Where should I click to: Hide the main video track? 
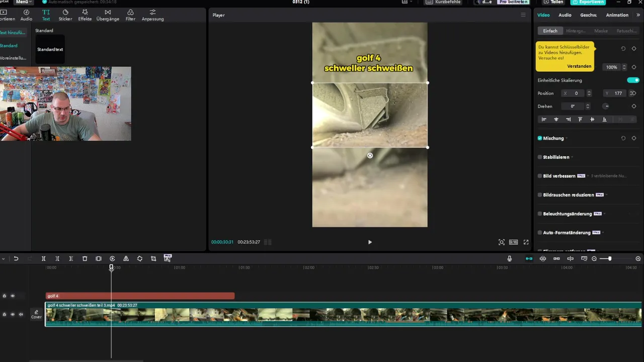point(13,314)
